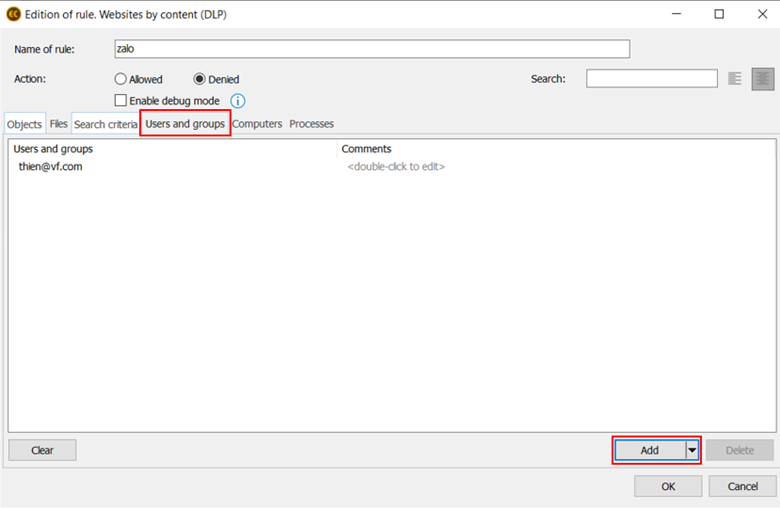Switch to the Computers tab
The height and width of the screenshot is (508, 780).
257,124
